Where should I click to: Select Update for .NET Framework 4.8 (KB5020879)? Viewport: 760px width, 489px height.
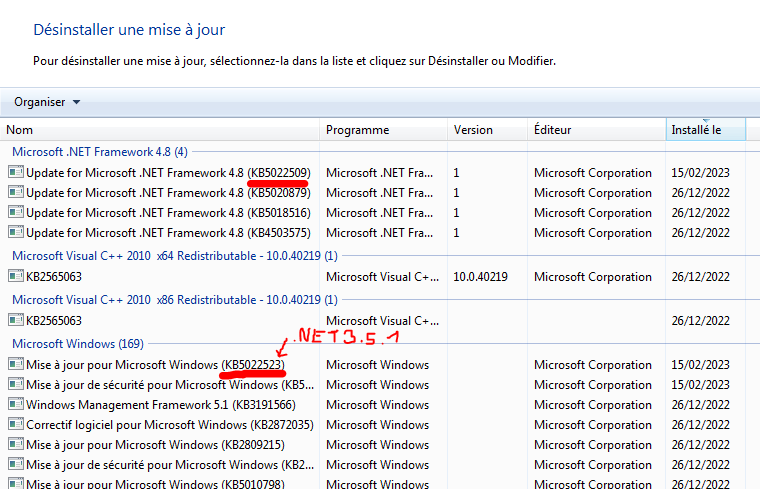tap(168, 192)
